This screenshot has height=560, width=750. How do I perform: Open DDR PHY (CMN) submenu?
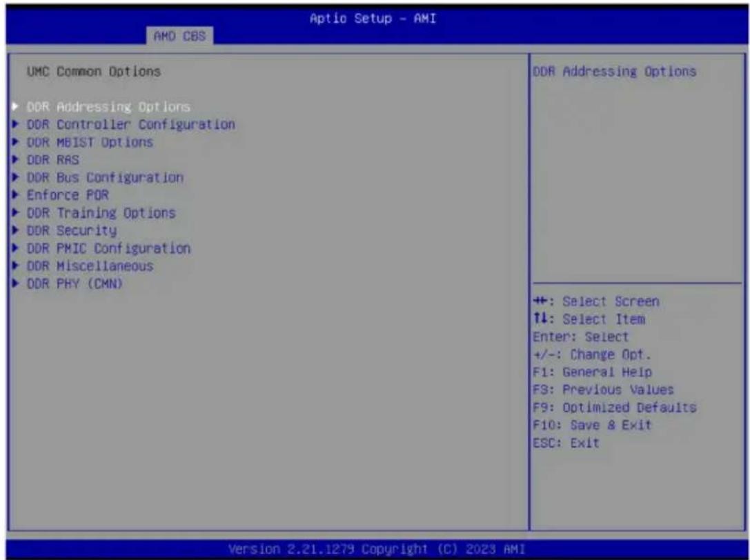[x=75, y=283]
